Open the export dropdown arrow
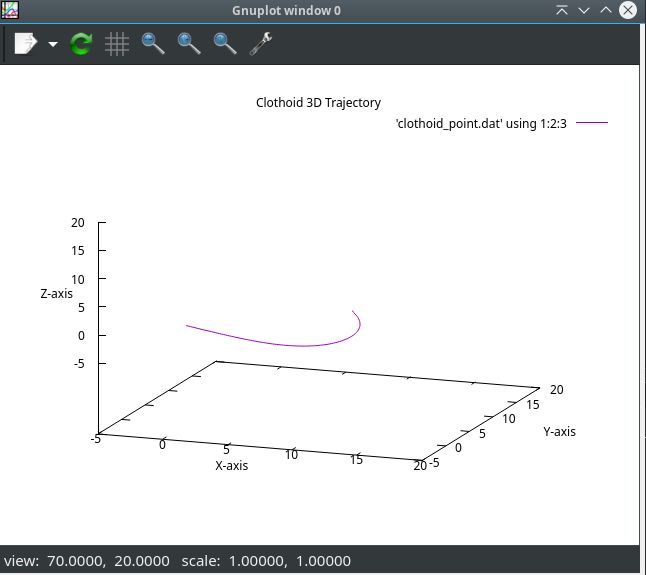The width and height of the screenshot is (646, 575). click(53, 44)
